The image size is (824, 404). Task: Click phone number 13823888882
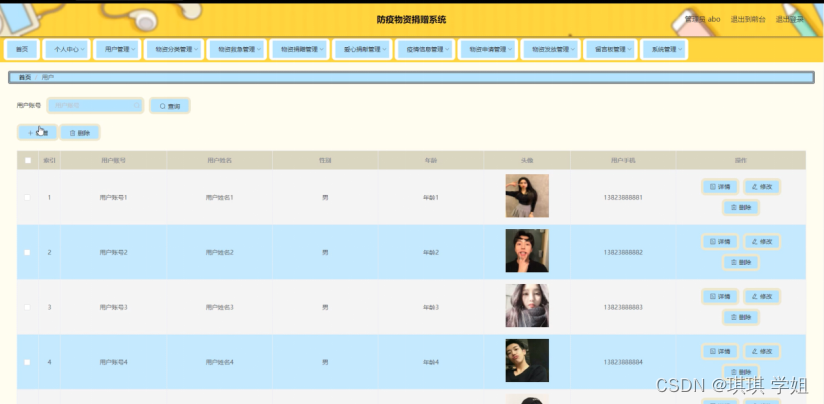(623, 252)
